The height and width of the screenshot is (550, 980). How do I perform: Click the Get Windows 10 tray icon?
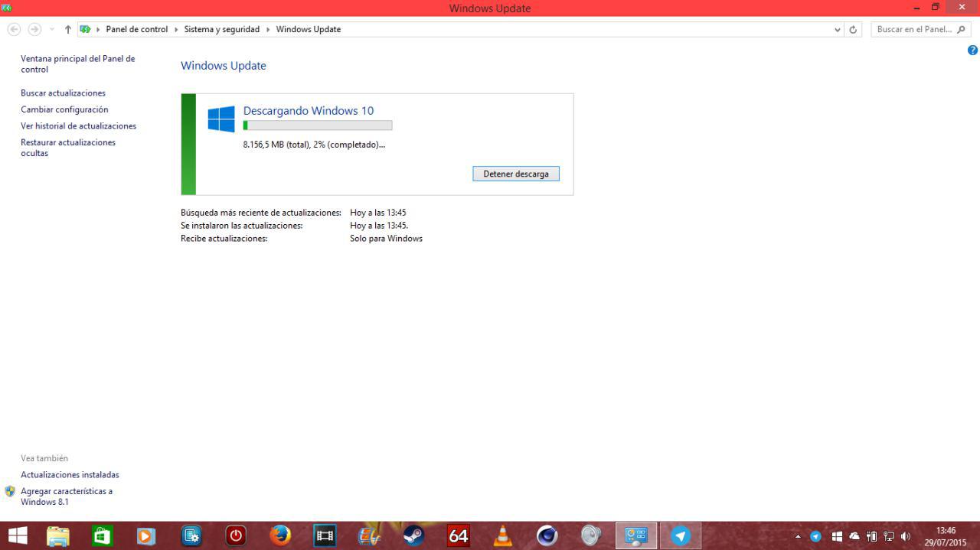[837, 536]
